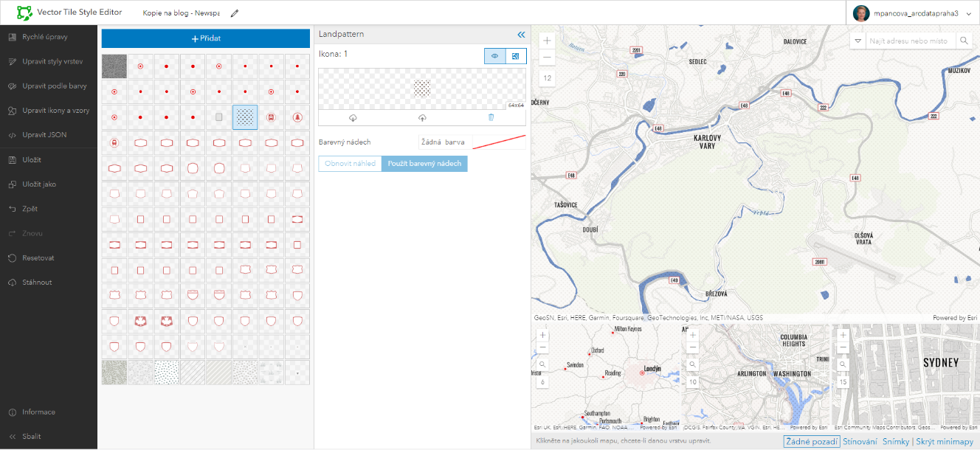
Task: Select the highlighted dotted pattern sprite
Action: tap(245, 117)
